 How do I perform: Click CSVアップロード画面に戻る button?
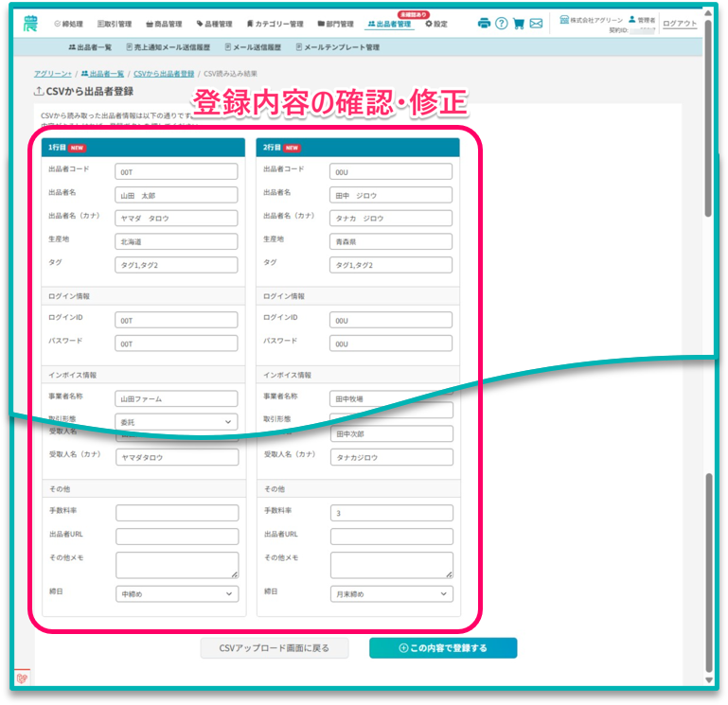click(x=274, y=648)
